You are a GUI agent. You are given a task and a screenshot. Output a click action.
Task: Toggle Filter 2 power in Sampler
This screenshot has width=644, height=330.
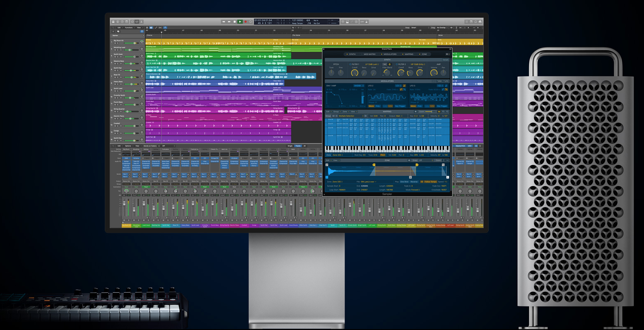coord(397,64)
